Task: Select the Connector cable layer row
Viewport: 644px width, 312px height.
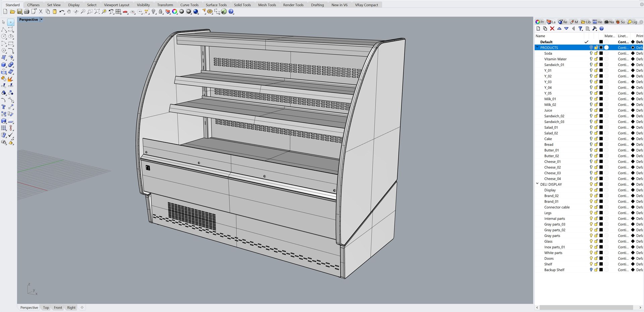Action: (x=589, y=207)
